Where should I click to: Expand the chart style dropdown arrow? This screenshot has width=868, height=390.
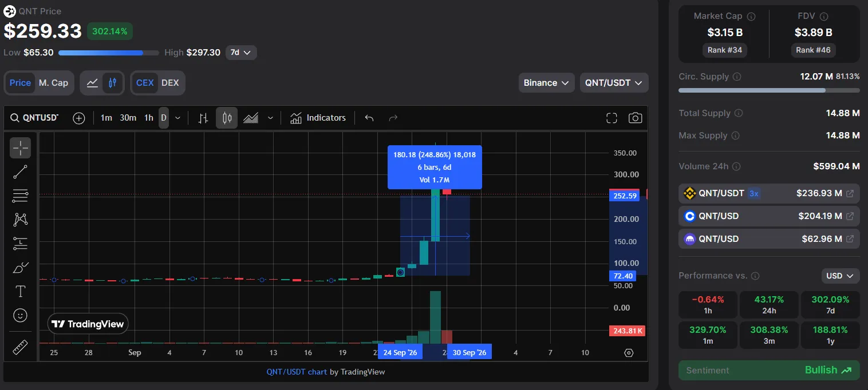point(270,118)
